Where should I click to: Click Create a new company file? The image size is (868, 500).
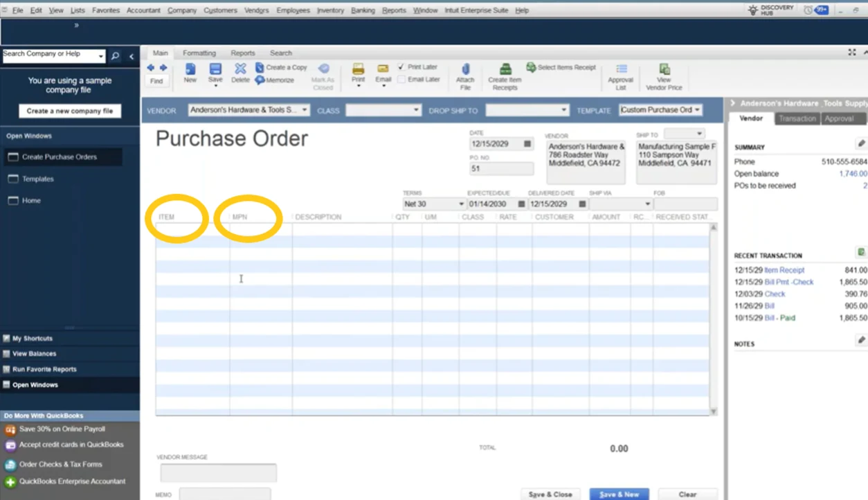(x=70, y=111)
